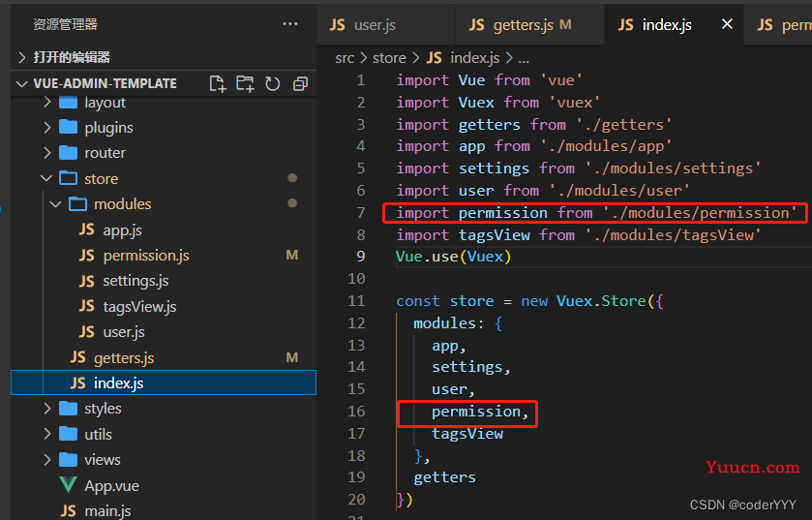The width and height of the screenshot is (812, 520).
Task: Refresh the explorer file tree
Action: tap(272, 83)
